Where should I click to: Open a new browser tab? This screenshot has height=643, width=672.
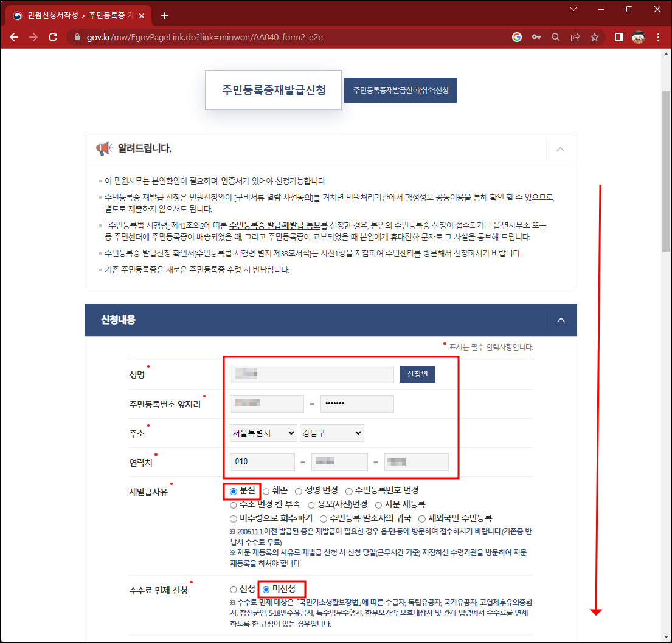164,15
